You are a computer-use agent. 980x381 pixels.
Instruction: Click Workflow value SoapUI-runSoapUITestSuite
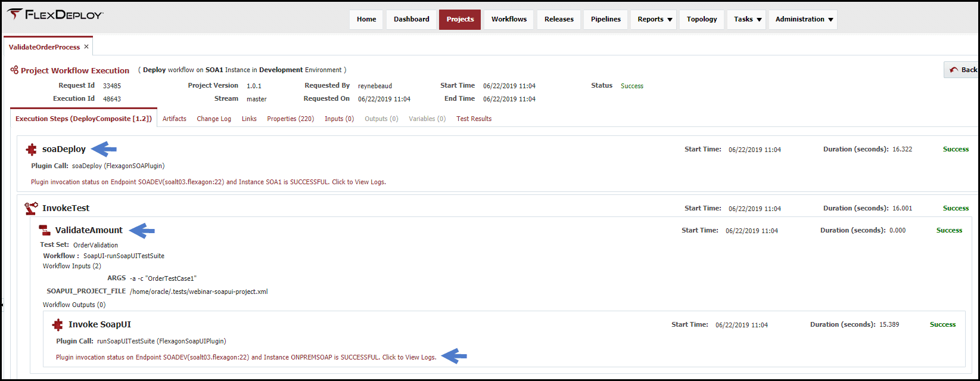tap(123, 256)
